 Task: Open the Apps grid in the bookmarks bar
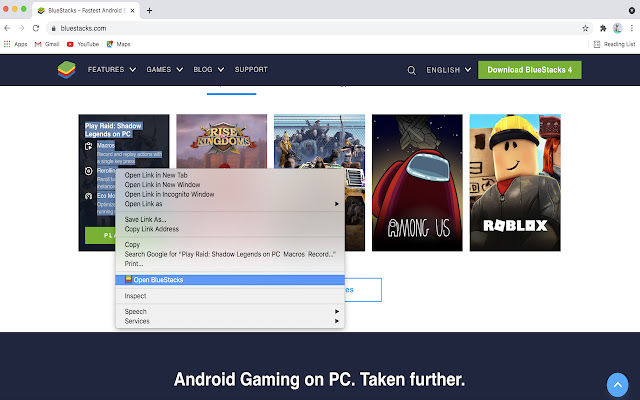[14, 44]
